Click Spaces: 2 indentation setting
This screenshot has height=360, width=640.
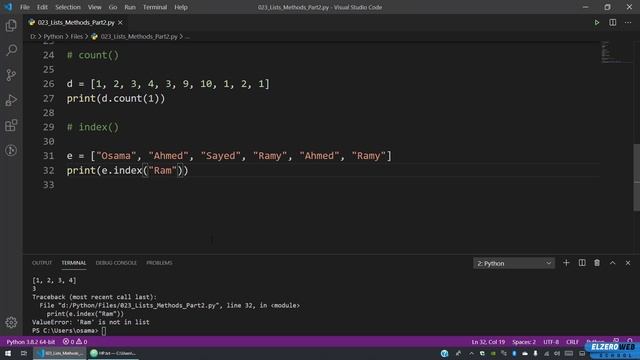(524, 342)
